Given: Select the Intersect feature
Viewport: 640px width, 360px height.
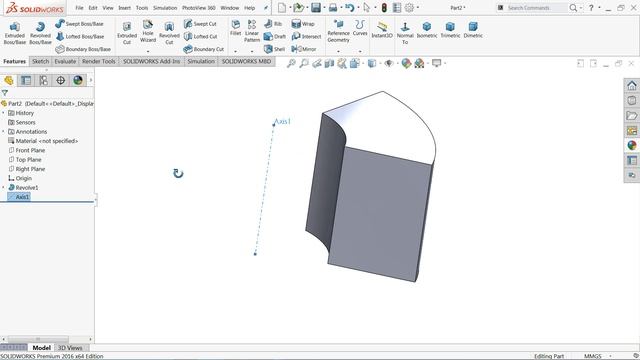Looking at the screenshot, I should click(x=306, y=36).
